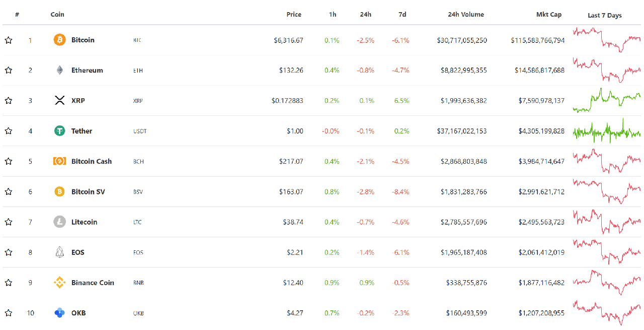Sort table by Price column header
The image size is (644, 330).
(294, 15)
